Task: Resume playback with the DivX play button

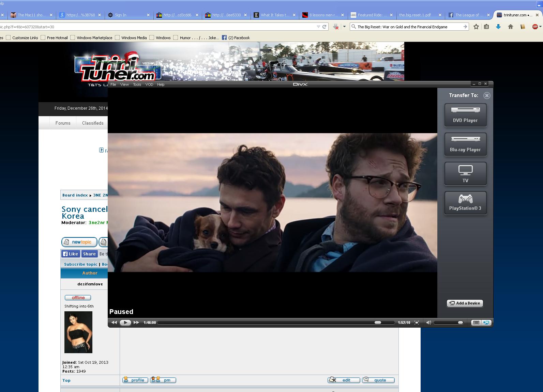Action: click(125, 323)
